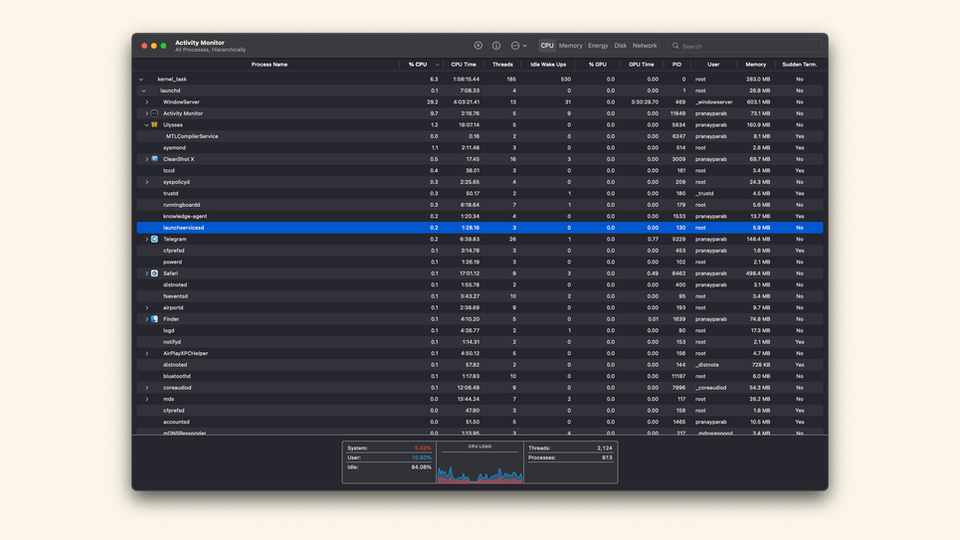The height and width of the screenshot is (540, 960).
Task: Select the fseventsd process row
Action: pos(479,296)
